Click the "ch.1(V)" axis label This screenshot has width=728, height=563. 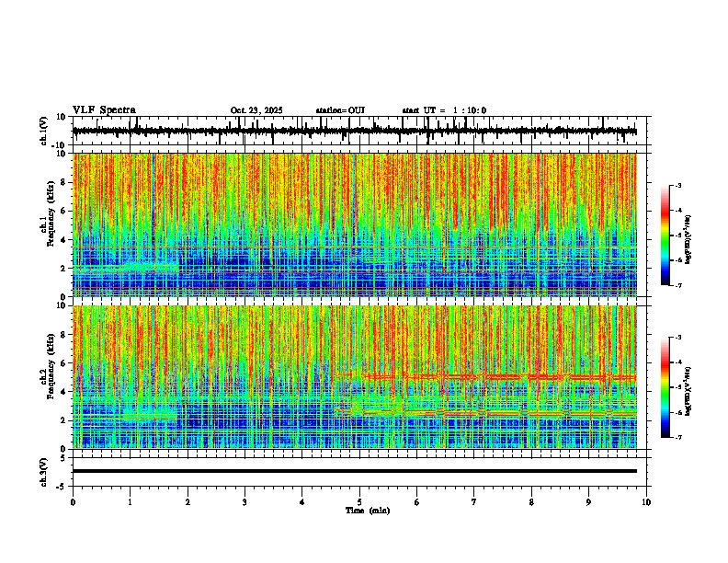(x=44, y=131)
